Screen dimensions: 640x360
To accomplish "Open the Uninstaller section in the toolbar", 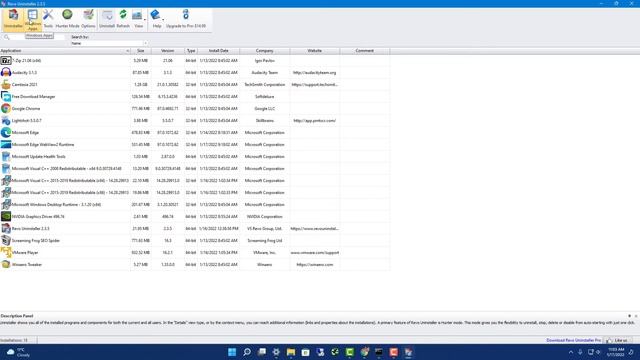I will click(13, 19).
